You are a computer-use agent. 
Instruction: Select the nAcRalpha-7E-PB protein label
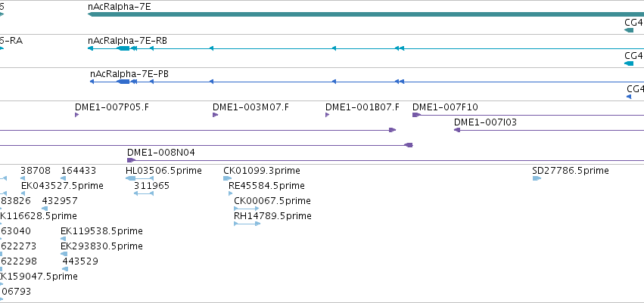tap(129, 74)
